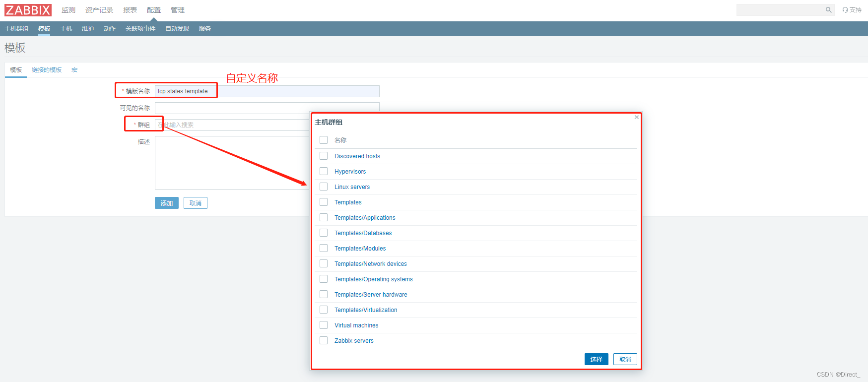Viewport: 868px width, 382px height.
Task: Go to 关联项事件 submenu item
Action: (140, 29)
